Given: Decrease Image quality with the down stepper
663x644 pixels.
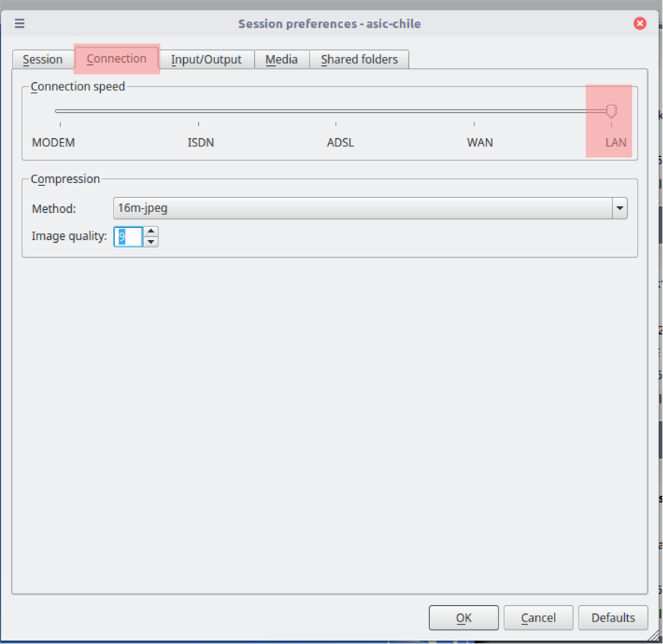Looking at the screenshot, I should pyautogui.click(x=151, y=241).
